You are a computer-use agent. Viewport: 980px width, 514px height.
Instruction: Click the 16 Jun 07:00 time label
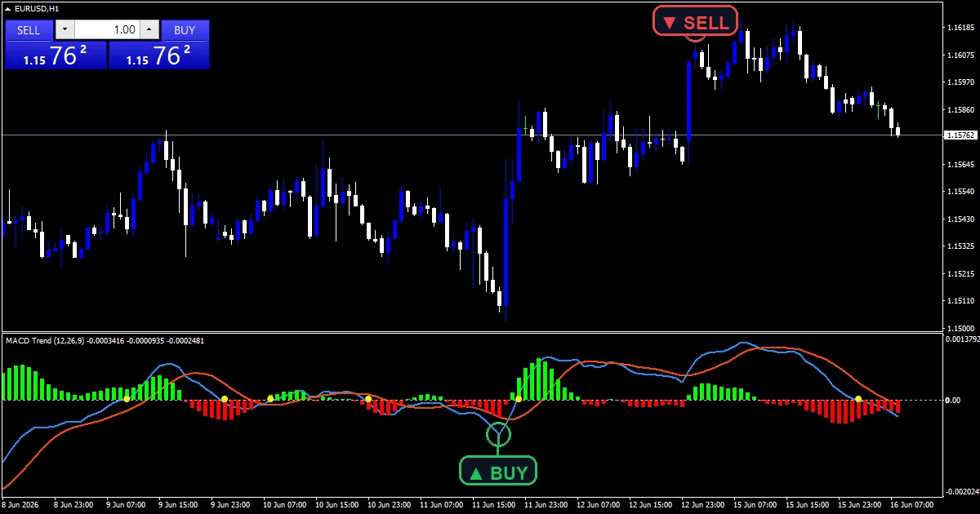click(911, 505)
